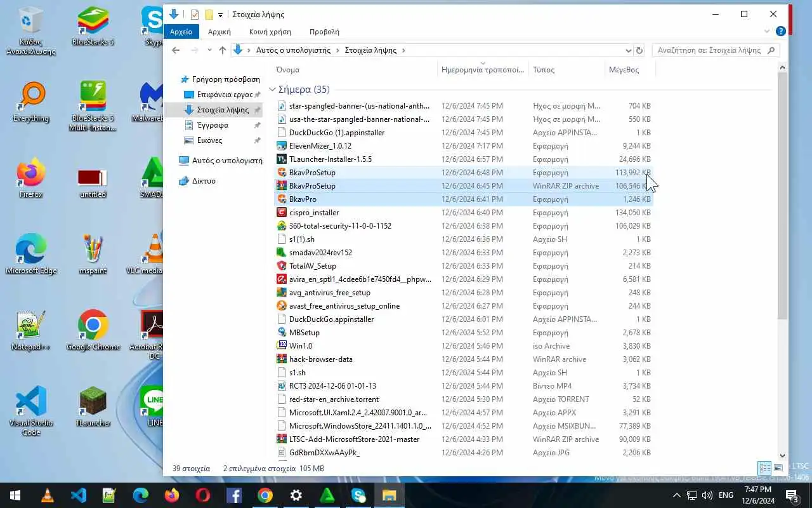This screenshot has width=812, height=508.
Task: Go back to the previous folder
Action: click(176, 50)
